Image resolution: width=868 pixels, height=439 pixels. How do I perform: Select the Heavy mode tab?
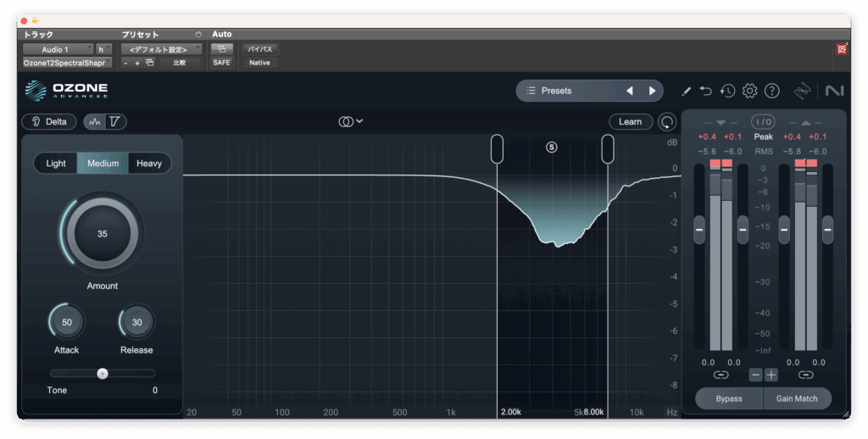click(x=149, y=164)
